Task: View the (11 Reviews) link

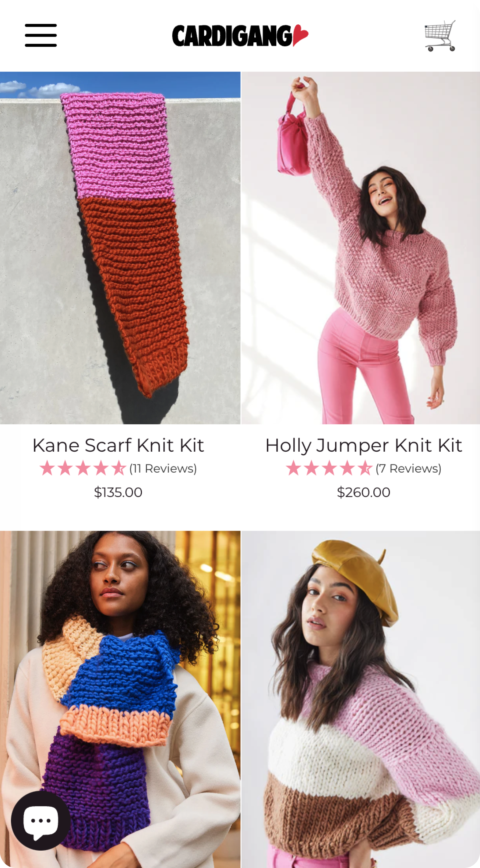Action: pyautogui.click(x=163, y=468)
